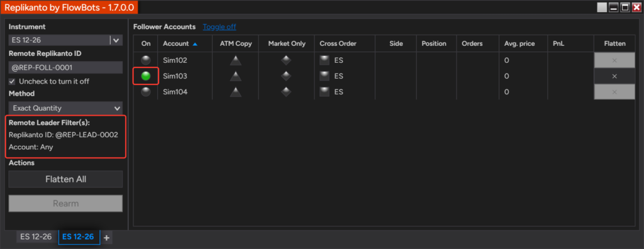Click Flatten X button for Sim102

click(x=614, y=60)
